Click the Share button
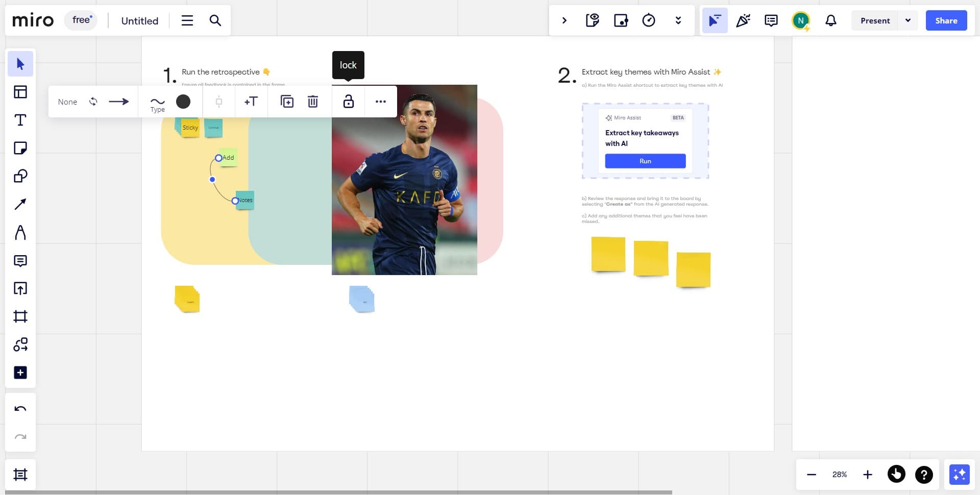Screen dimensions: 980x495 946,20
